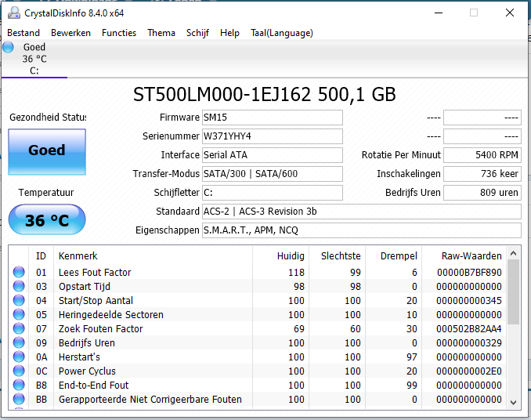
Task: Click the status orb next to Start/Stop Aantal
Action: (x=19, y=301)
